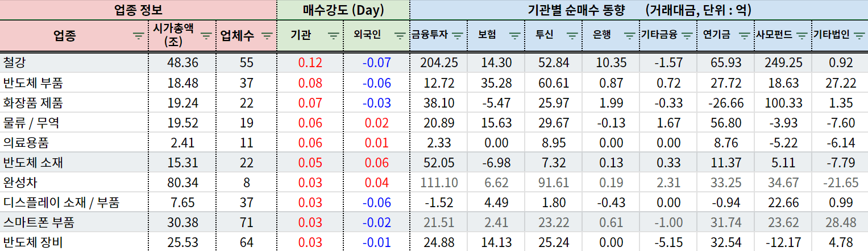
Task: Select the 완성차 market cap value 80.34
Action: [x=182, y=183]
